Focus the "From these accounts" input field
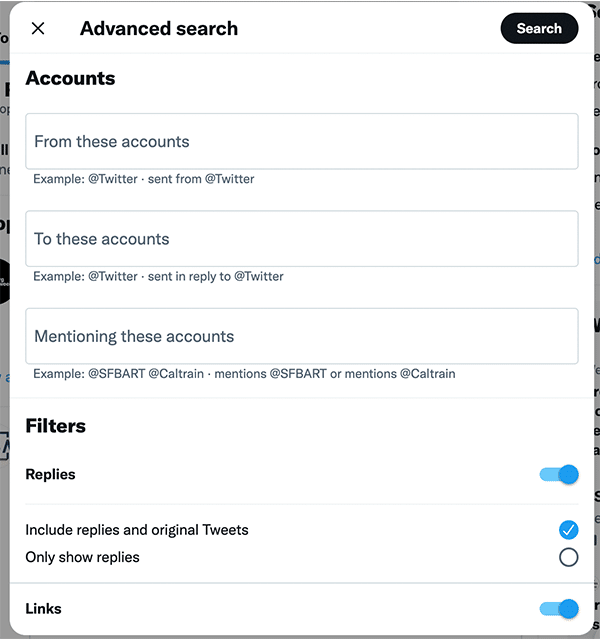Image resolution: width=600 pixels, height=640 pixels. 302,141
